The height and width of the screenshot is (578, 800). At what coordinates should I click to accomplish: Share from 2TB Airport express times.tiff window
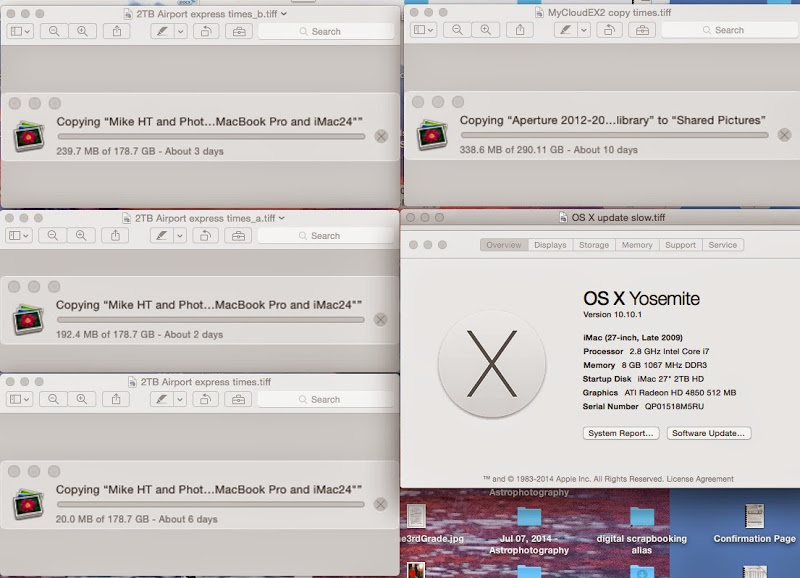(x=116, y=399)
